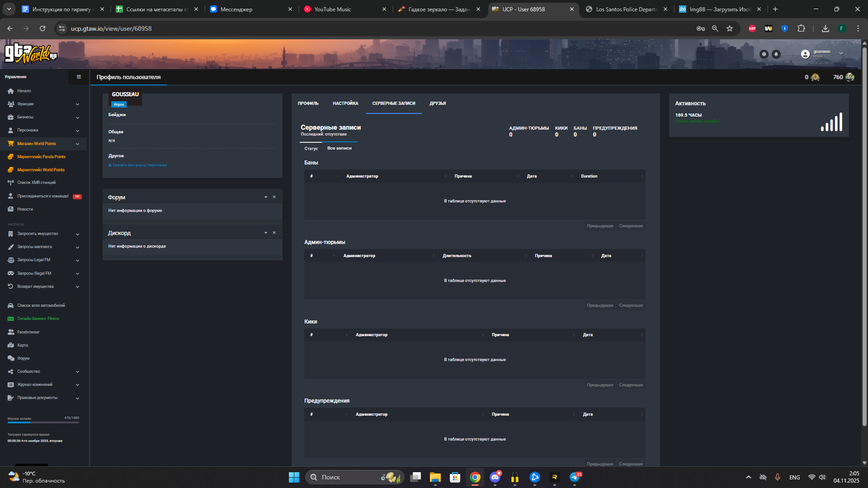Click Скачать бекграунд персонажа link
This screenshot has height=488, width=868.
(138, 165)
